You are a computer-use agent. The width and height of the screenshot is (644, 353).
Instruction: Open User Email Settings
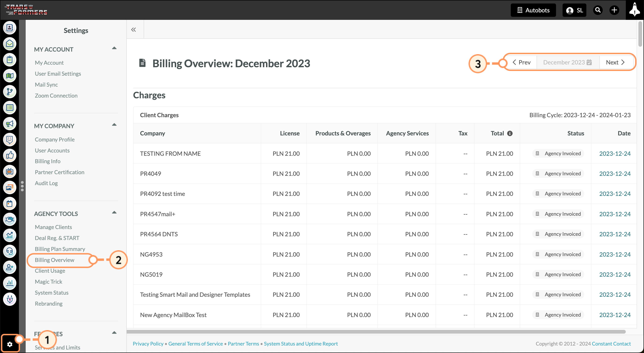[58, 74]
